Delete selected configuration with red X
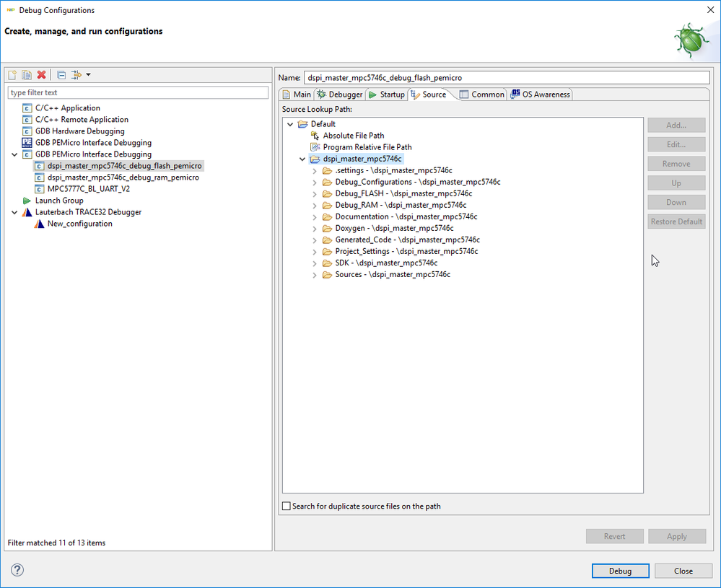The height and width of the screenshot is (588, 721). [42, 75]
